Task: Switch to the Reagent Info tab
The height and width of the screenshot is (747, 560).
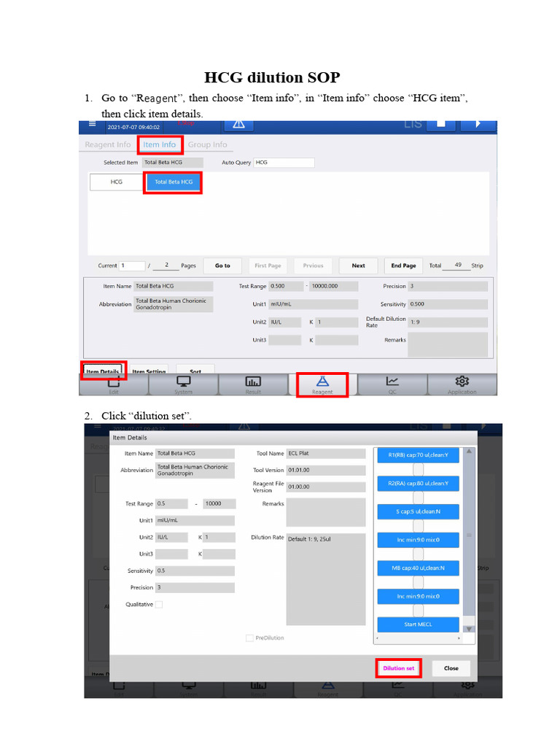Action: [108, 144]
